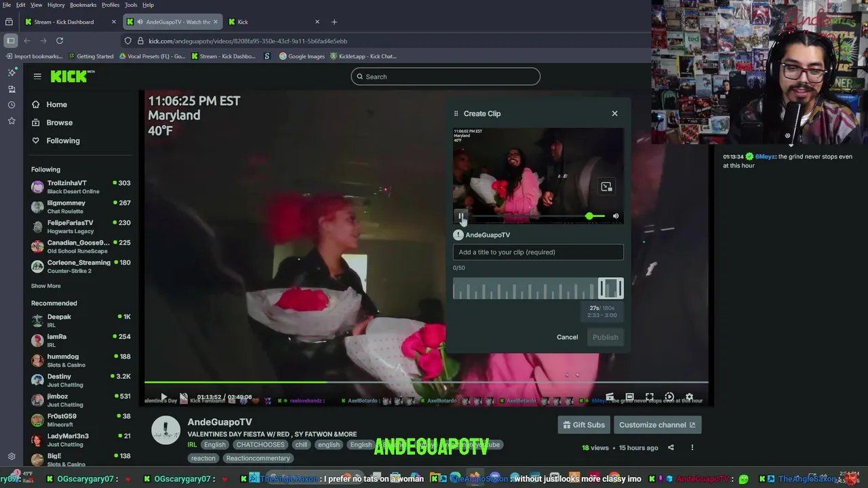Viewport: 868px width, 488px height.
Task: Close the AndeGuapoTV browser tab
Action: pyautogui.click(x=216, y=22)
